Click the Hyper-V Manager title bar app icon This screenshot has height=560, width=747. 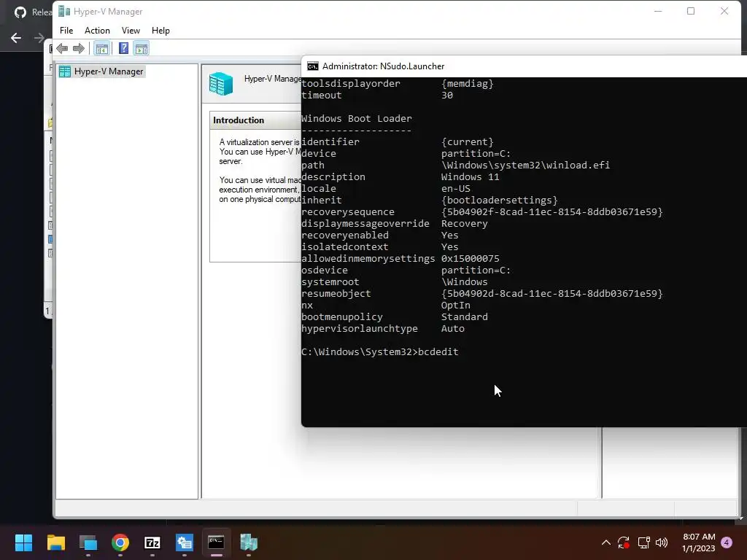(x=64, y=12)
